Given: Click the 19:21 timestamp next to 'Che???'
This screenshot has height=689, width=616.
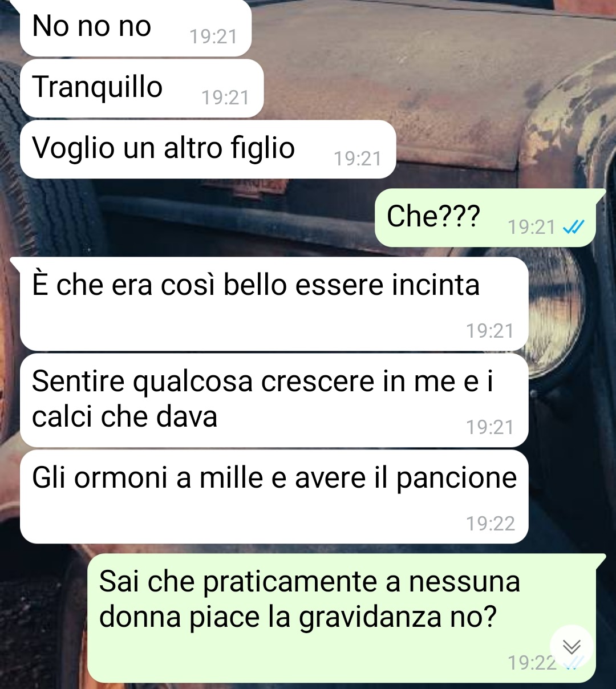Looking at the screenshot, I should [x=532, y=228].
